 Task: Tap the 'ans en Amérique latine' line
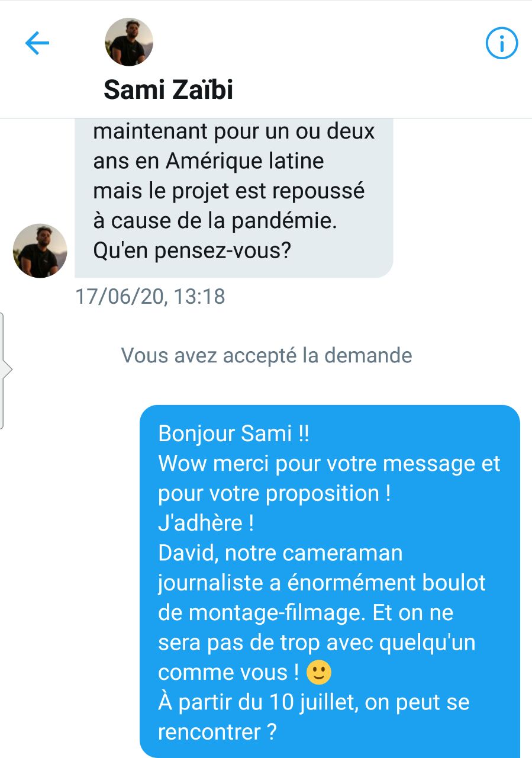click(x=208, y=160)
